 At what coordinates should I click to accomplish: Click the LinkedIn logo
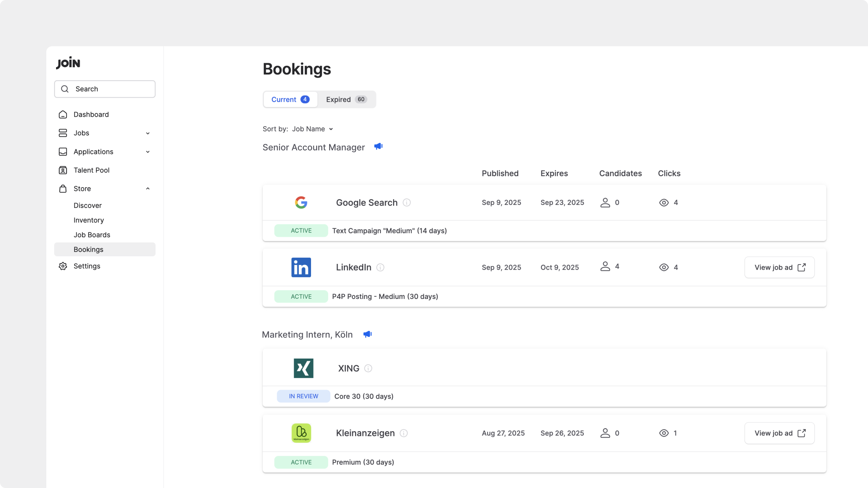click(301, 267)
